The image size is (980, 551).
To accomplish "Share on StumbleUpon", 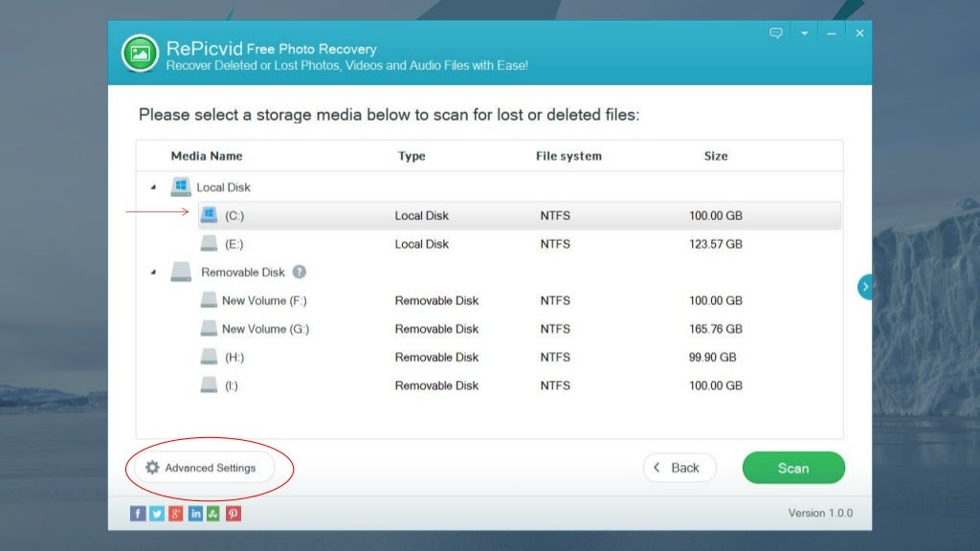I will coord(213,514).
